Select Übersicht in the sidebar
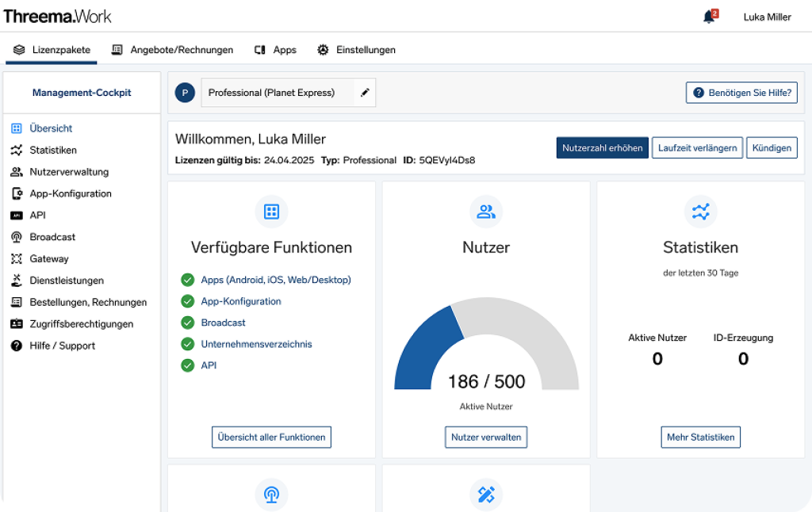Viewport: 812px width, 512px height. point(51,128)
